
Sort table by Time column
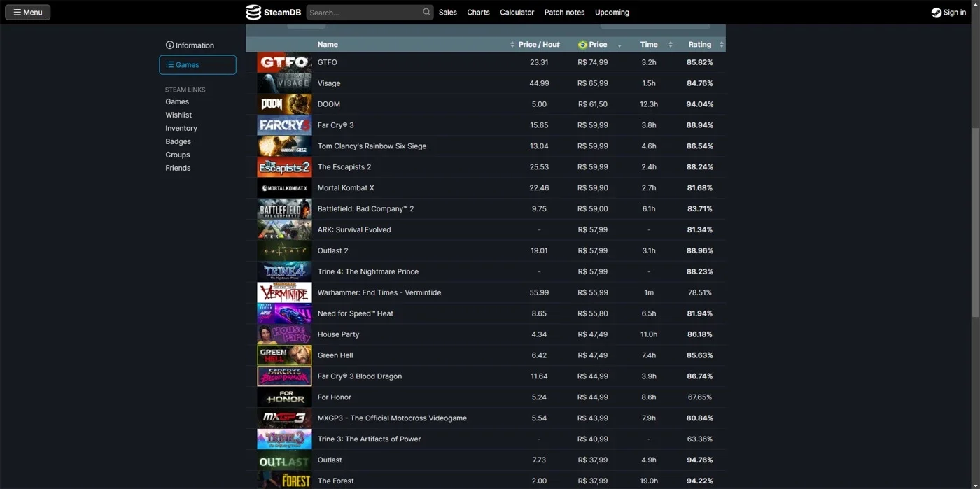649,45
